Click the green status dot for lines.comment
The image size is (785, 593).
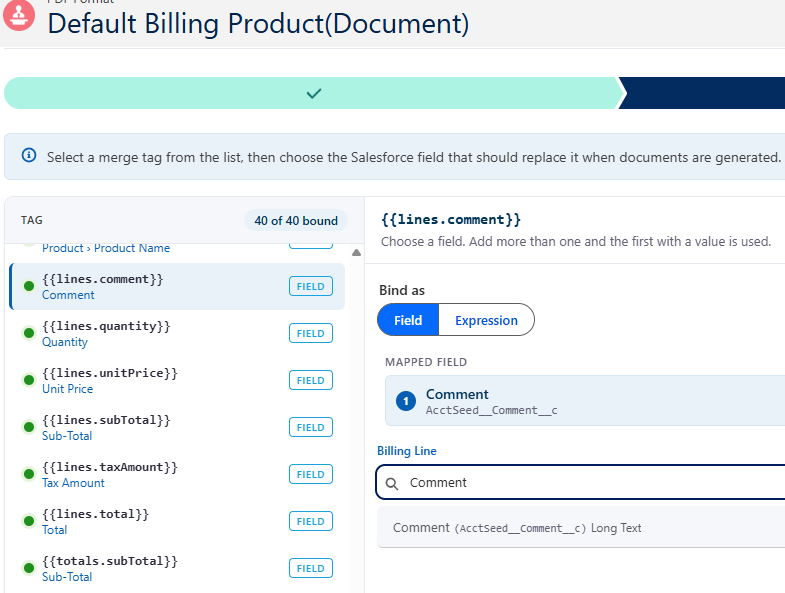29,286
